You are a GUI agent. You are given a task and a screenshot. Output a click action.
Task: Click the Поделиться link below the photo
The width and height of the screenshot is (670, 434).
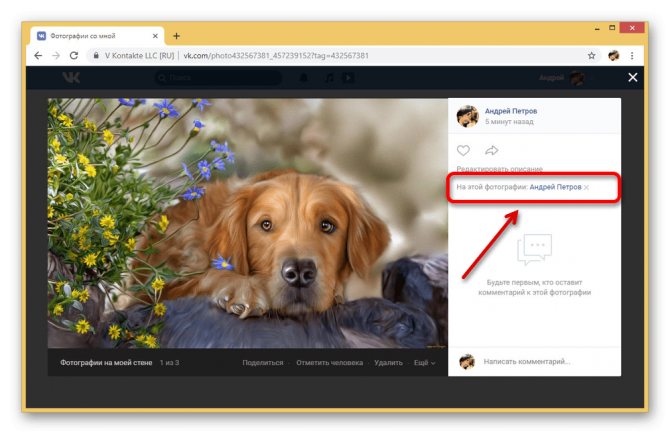263,363
